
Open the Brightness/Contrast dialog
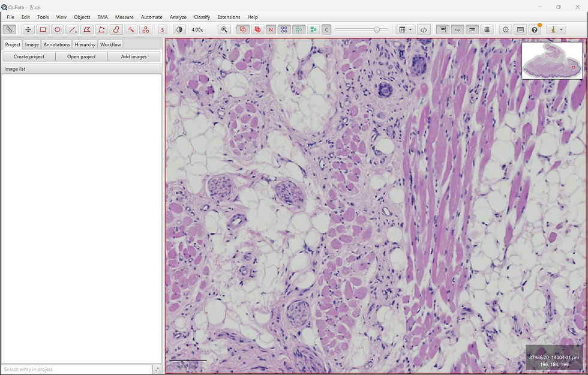(179, 29)
